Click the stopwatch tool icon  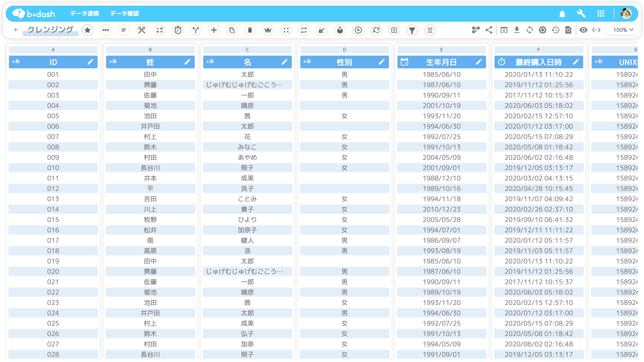coord(178,30)
